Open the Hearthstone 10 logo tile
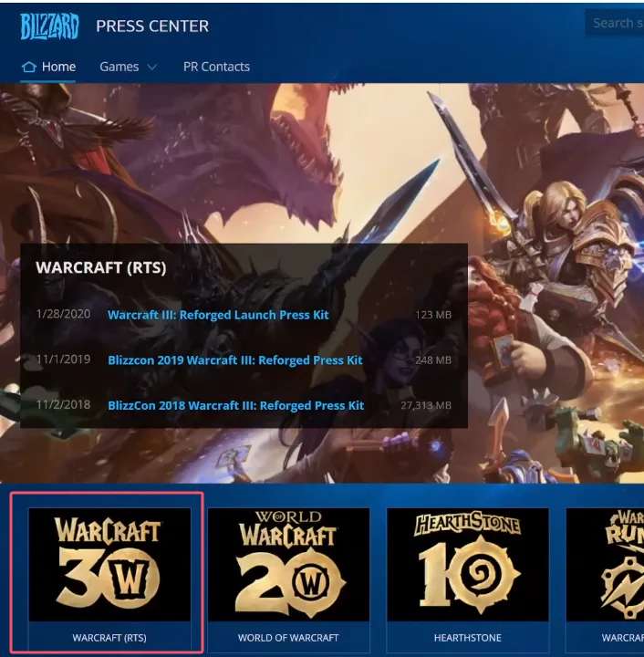 pos(467,565)
